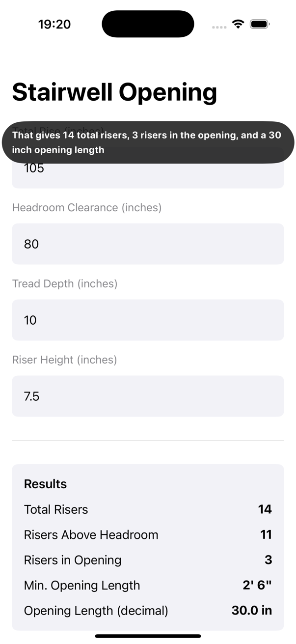Tap the 19:20 status bar clock

(x=54, y=24)
